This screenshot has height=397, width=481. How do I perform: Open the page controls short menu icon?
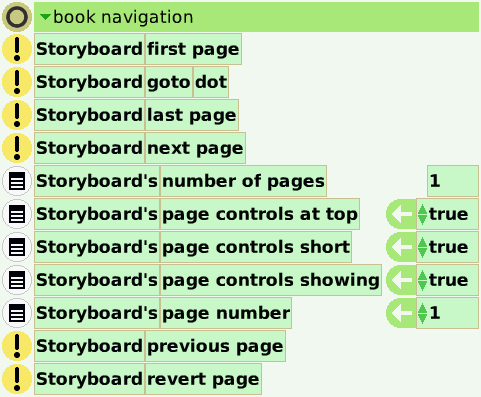pos(17,247)
